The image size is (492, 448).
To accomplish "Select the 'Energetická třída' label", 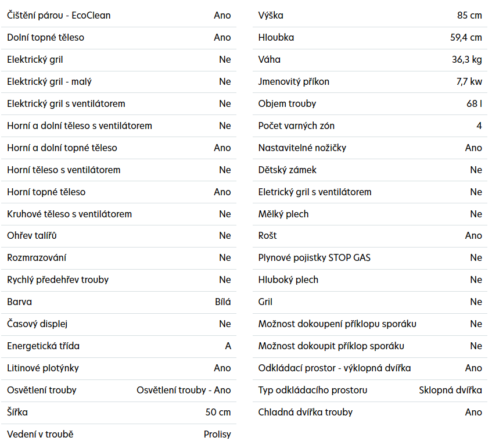I will tap(43, 346).
